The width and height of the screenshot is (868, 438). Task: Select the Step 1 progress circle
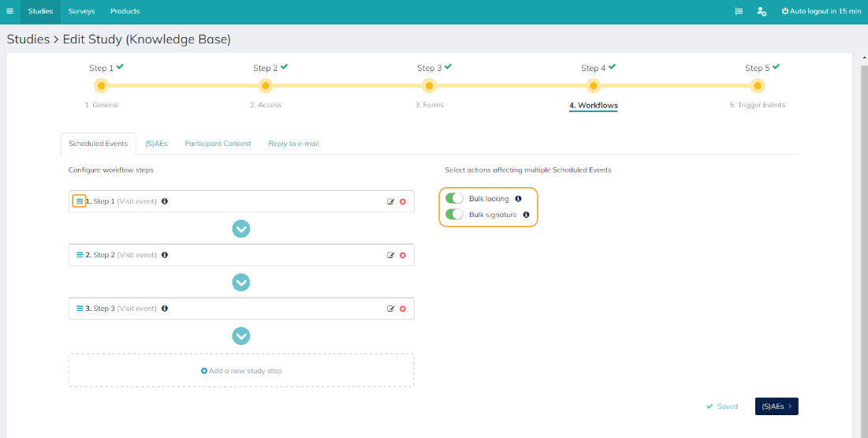(101, 86)
